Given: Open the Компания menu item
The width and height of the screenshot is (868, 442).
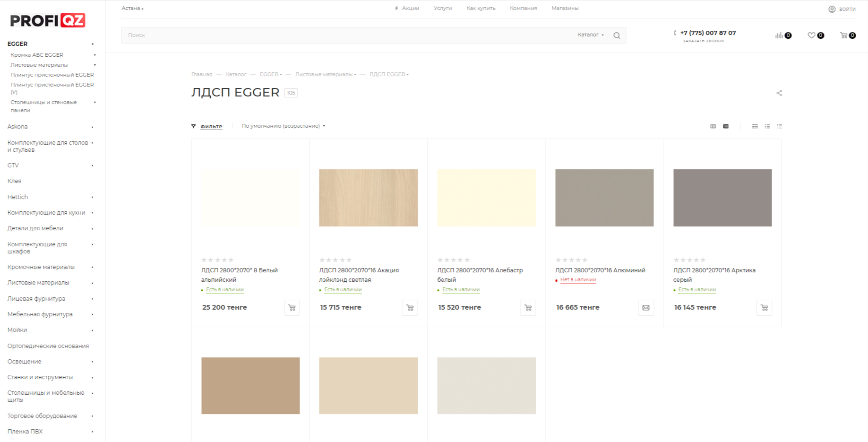Looking at the screenshot, I should pos(524,9).
